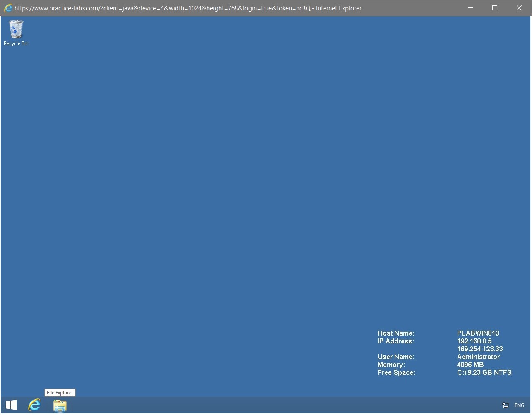This screenshot has height=415, width=532.
Task: Maximize the Internet Explorer window
Action: click(495, 8)
